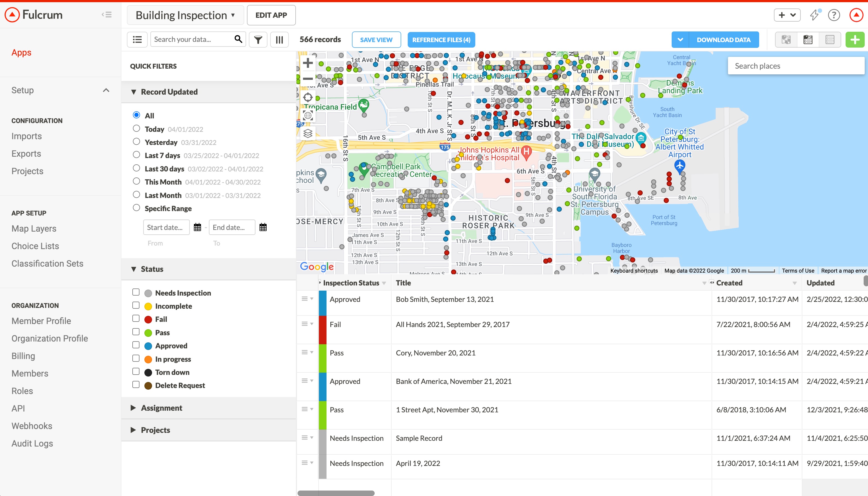The image size is (868, 496).
Task: Go to Audit Logs page
Action: tap(32, 443)
